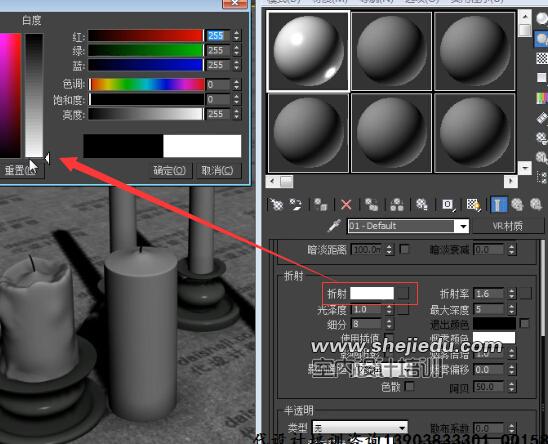Open the 01 - Default material name dropdown
Image resolution: width=548 pixels, height=444 pixels.
(x=463, y=226)
